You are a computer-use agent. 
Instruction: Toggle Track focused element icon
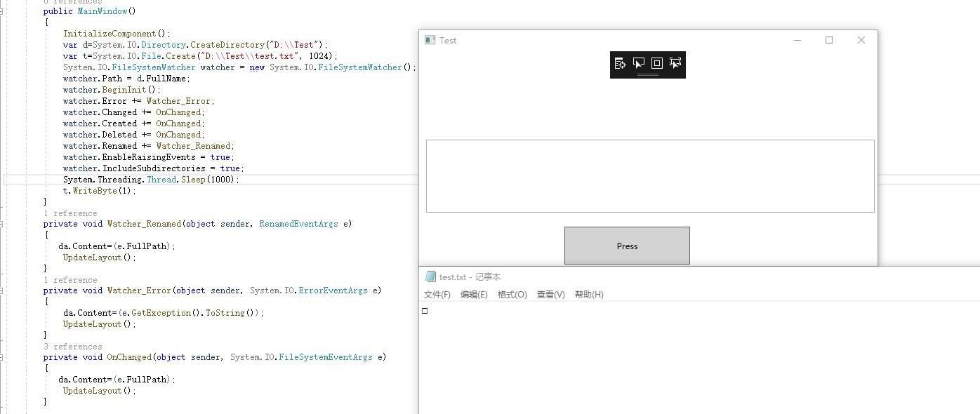[675, 63]
